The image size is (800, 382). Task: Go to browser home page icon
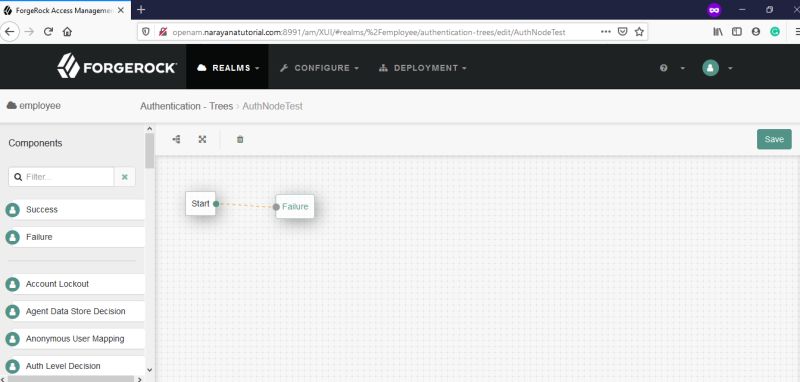(x=67, y=32)
